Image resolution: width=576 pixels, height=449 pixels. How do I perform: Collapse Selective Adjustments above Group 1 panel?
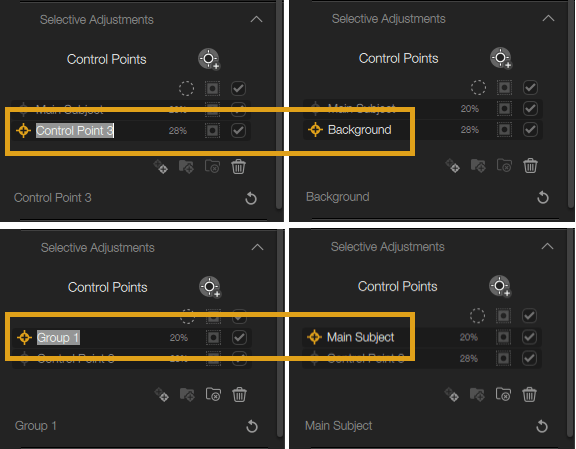257,247
